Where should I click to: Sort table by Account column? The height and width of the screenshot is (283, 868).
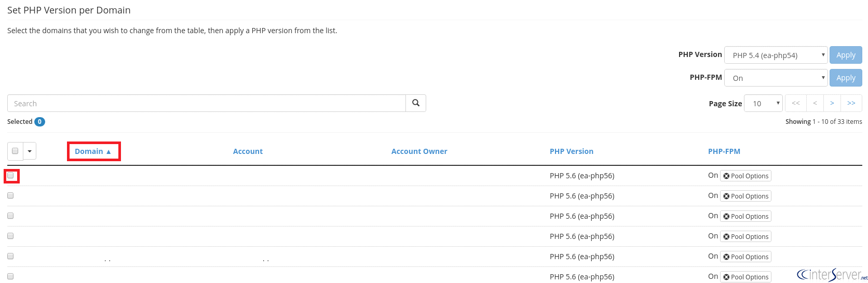pyautogui.click(x=248, y=151)
